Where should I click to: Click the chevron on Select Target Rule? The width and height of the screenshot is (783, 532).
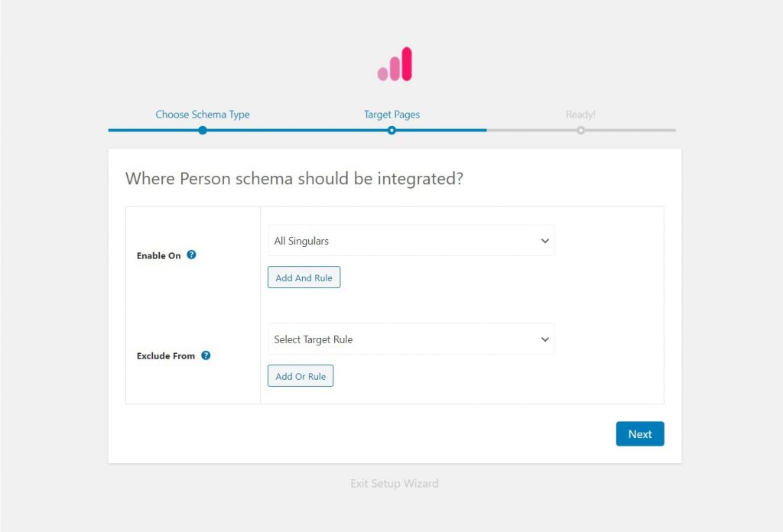point(545,339)
